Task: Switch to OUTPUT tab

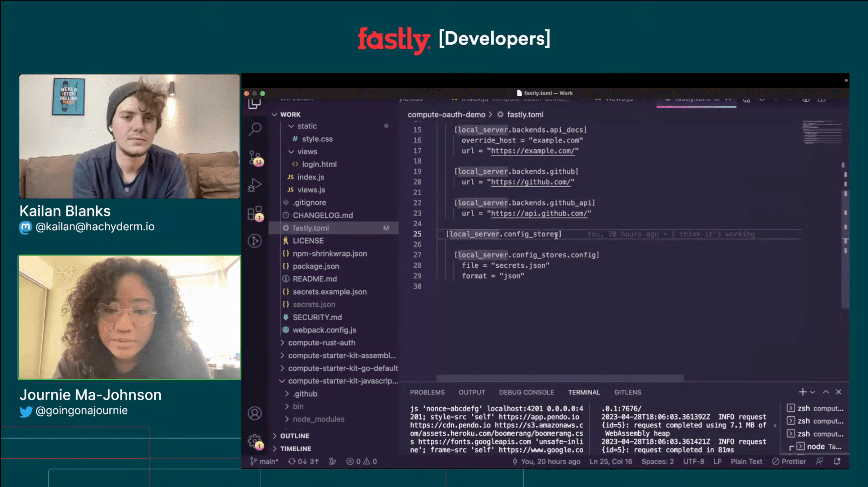Action: click(x=472, y=392)
